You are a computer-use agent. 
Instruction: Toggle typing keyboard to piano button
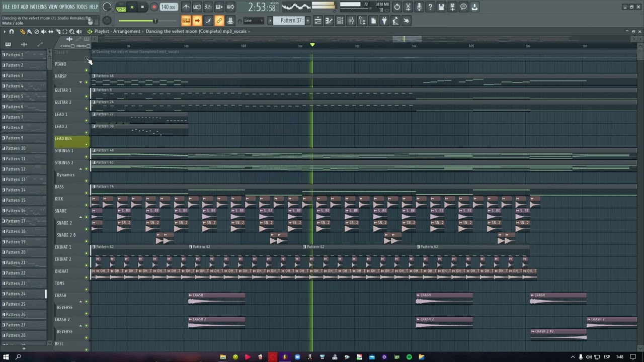point(186,21)
